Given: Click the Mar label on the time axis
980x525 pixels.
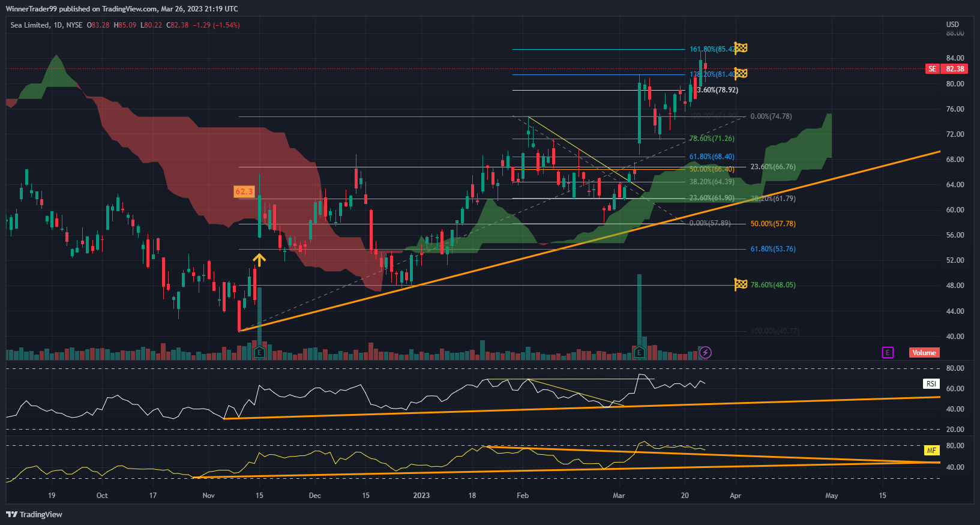Looking at the screenshot, I should pos(619,496).
